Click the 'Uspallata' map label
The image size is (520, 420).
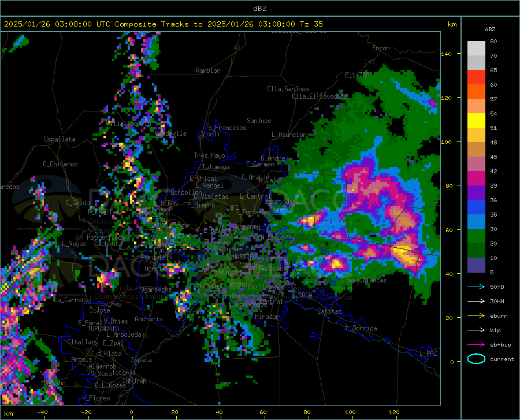[x=60, y=139]
